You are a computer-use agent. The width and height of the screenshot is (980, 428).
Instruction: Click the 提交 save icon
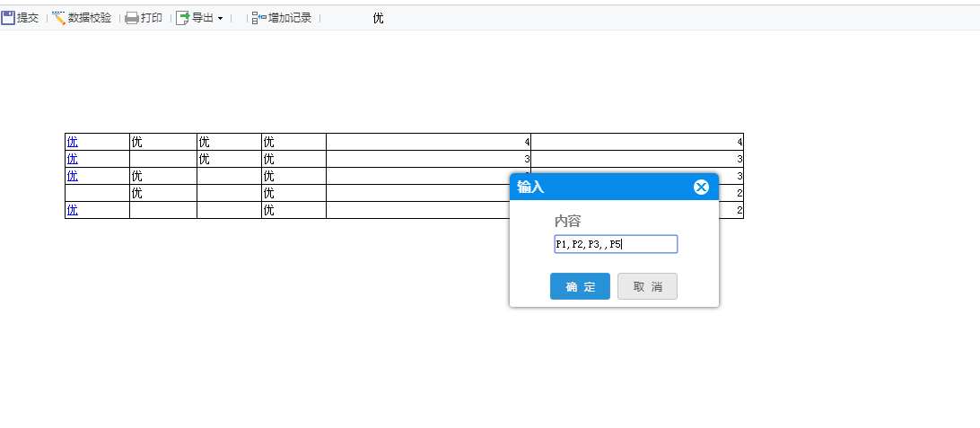tap(7, 18)
